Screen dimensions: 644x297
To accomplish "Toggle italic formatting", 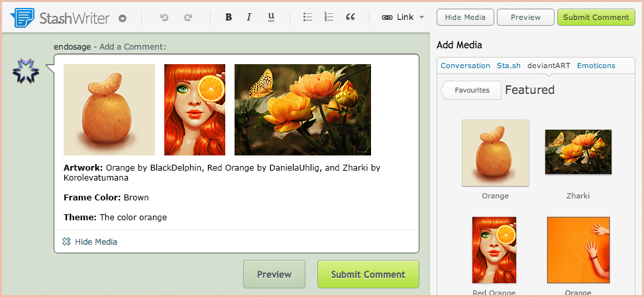I will 248,17.
